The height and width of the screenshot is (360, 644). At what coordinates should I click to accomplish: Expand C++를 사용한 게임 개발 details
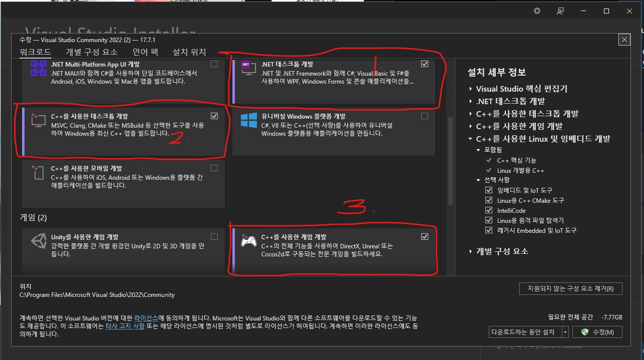tap(471, 126)
